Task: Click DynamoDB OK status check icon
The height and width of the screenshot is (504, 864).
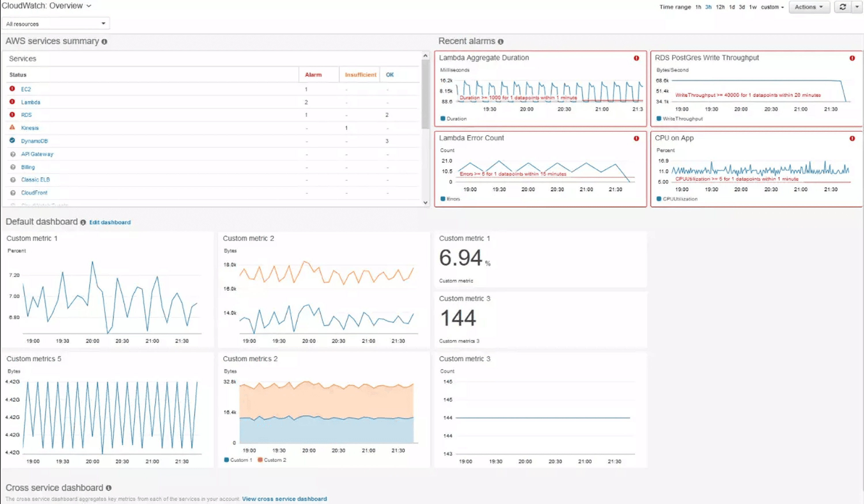Action: (x=12, y=141)
